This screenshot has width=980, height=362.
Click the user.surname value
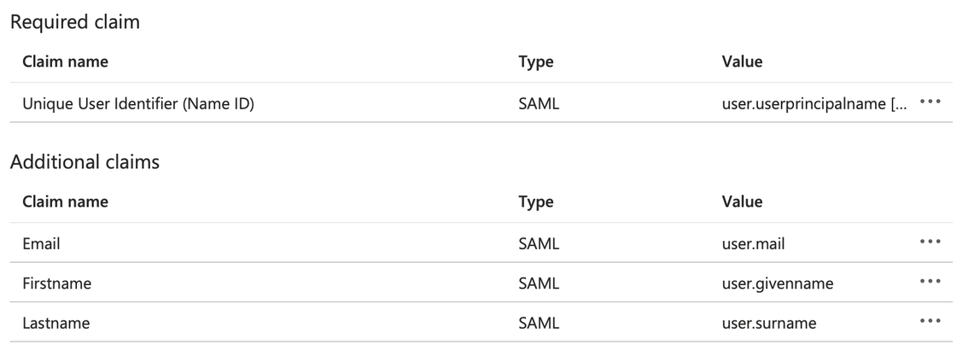click(x=768, y=324)
